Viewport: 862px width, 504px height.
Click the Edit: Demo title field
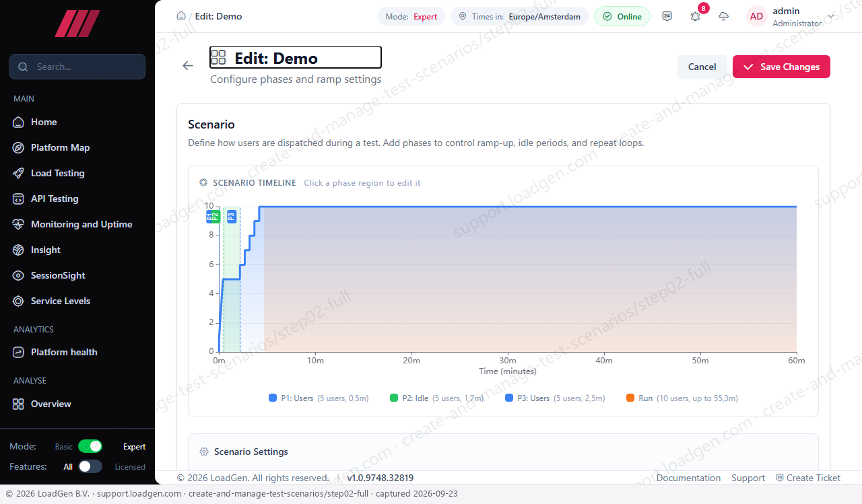pyautogui.click(x=296, y=58)
